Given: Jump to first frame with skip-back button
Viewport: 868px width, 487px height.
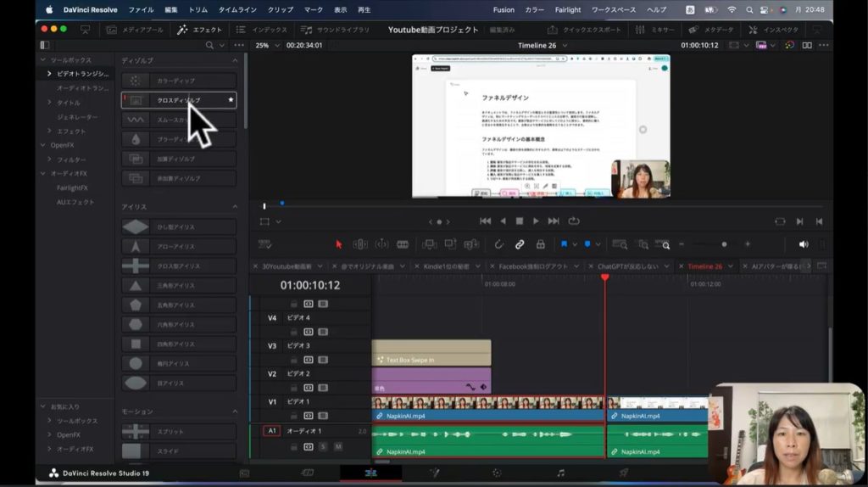Looking at the screenshot, I should [x=485, y=221].
